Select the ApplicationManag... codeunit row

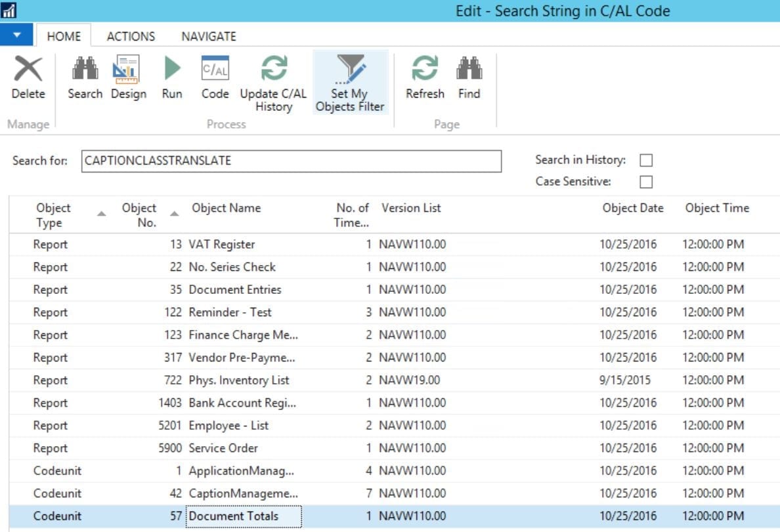(x=395, y=471)
